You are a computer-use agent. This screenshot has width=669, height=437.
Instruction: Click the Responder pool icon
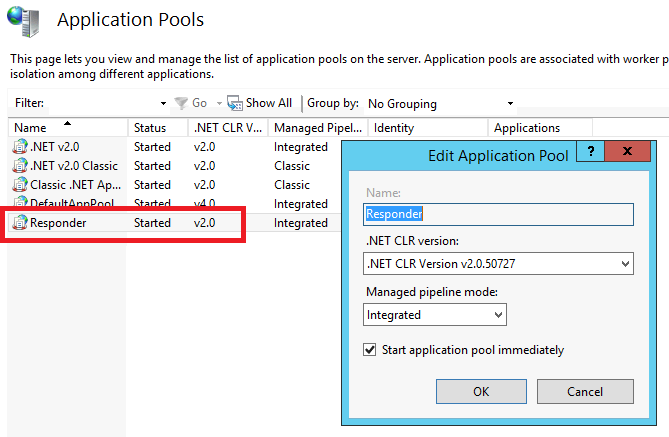tap(20, 223)
